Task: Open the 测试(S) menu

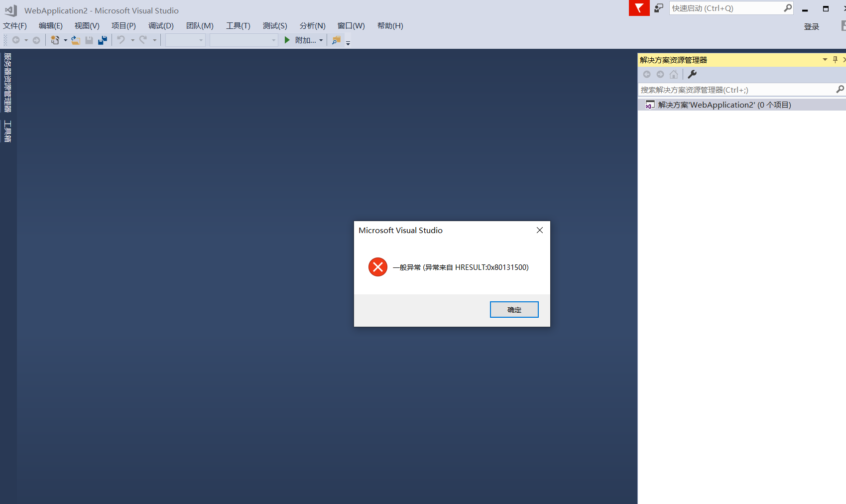Action: [275, 25]
